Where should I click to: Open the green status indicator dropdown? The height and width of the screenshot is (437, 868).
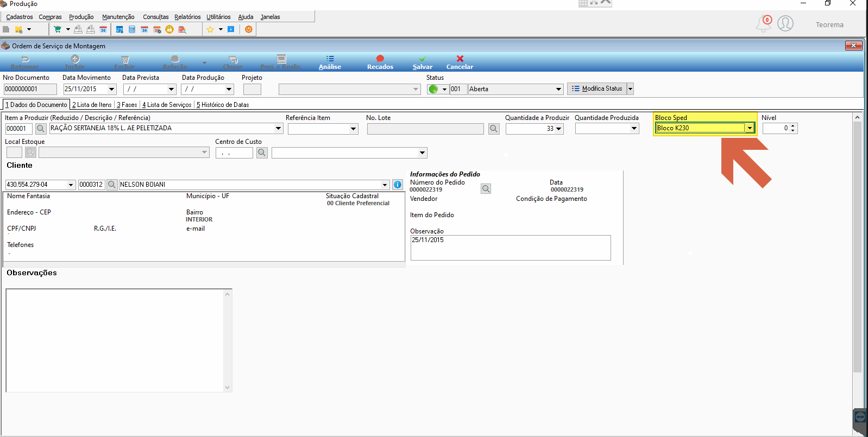[444, 89]
